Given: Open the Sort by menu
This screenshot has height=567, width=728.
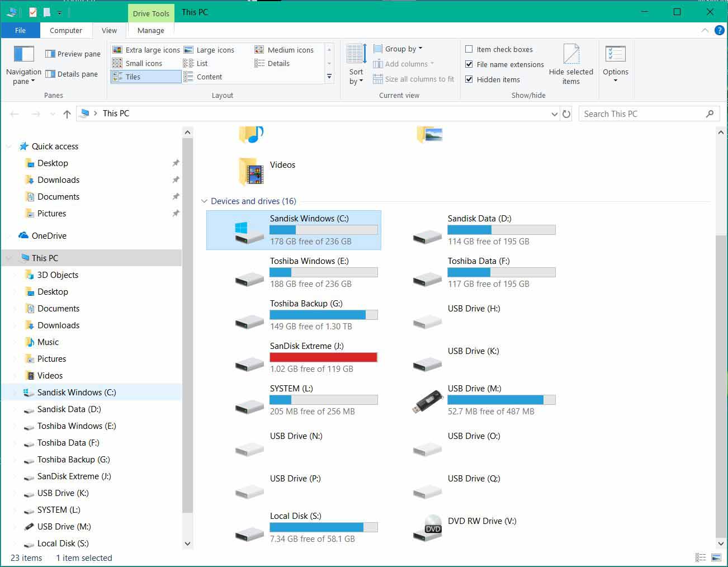Looking at the screenshot, I should [356, 64].
